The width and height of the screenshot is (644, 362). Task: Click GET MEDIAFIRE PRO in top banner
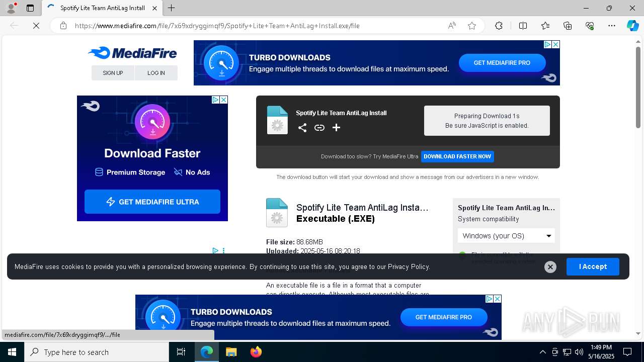click(x=502, y=63)
